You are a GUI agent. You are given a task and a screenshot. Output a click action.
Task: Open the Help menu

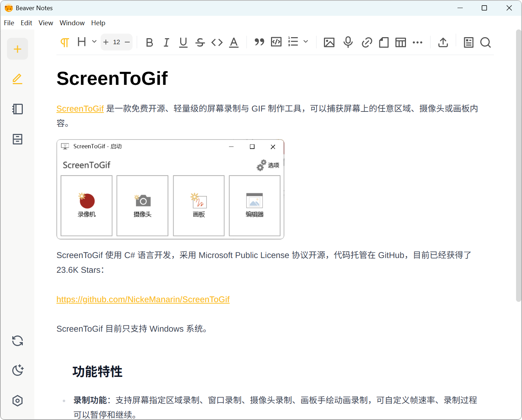pyautogui.click(x=98, y=23)
